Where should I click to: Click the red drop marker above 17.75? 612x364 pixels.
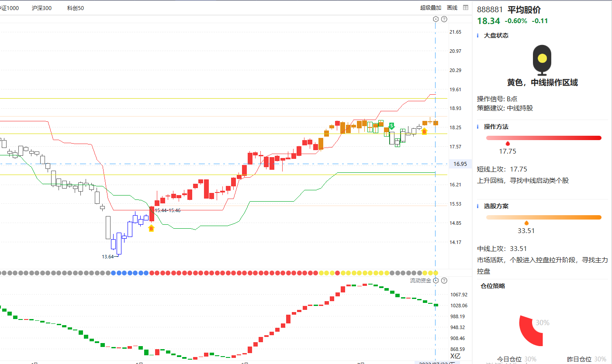click(x=508, y=144)
